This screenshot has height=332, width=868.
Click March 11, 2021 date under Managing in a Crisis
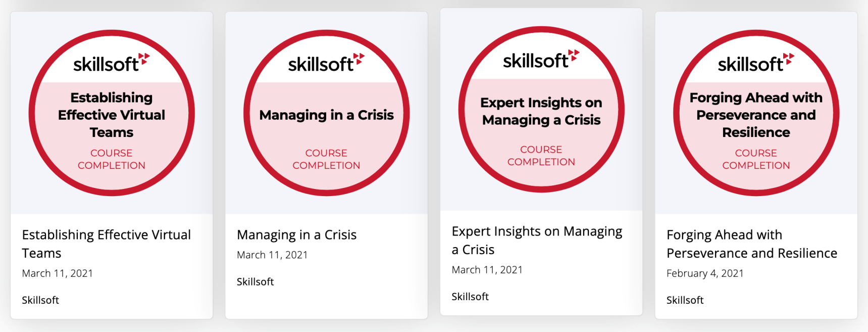point(272,255)
